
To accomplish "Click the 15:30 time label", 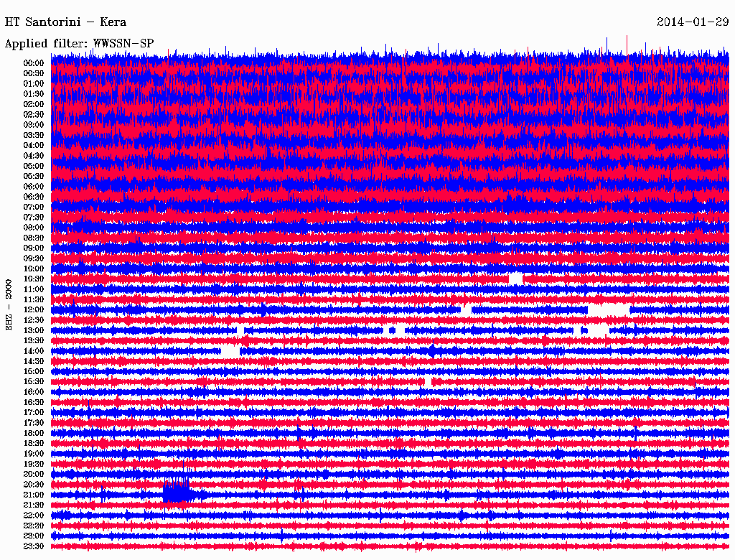I will [34, 382].
